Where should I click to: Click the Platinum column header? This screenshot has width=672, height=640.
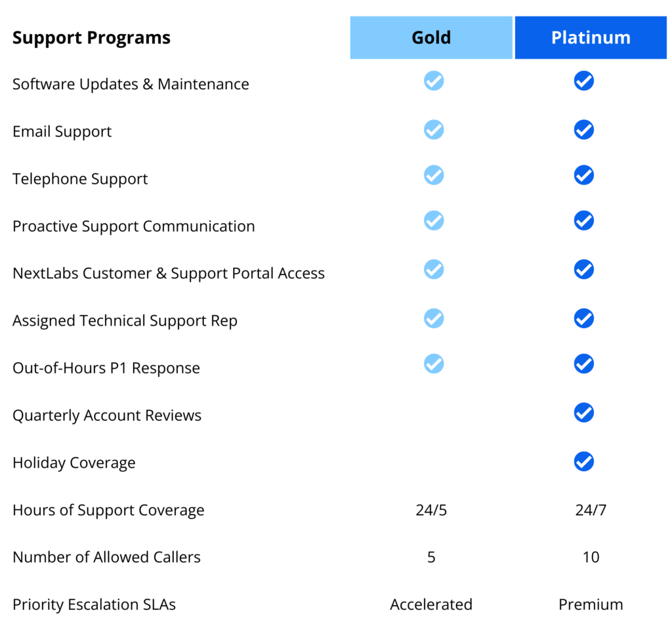pos(591,37)
